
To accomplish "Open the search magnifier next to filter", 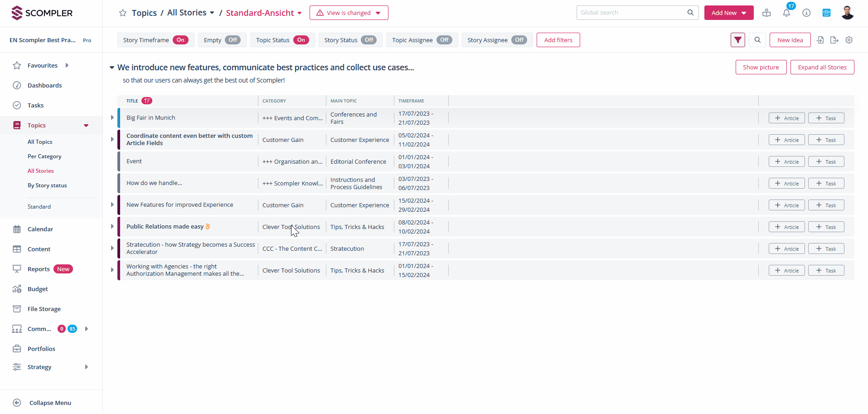I will point(757,40).
